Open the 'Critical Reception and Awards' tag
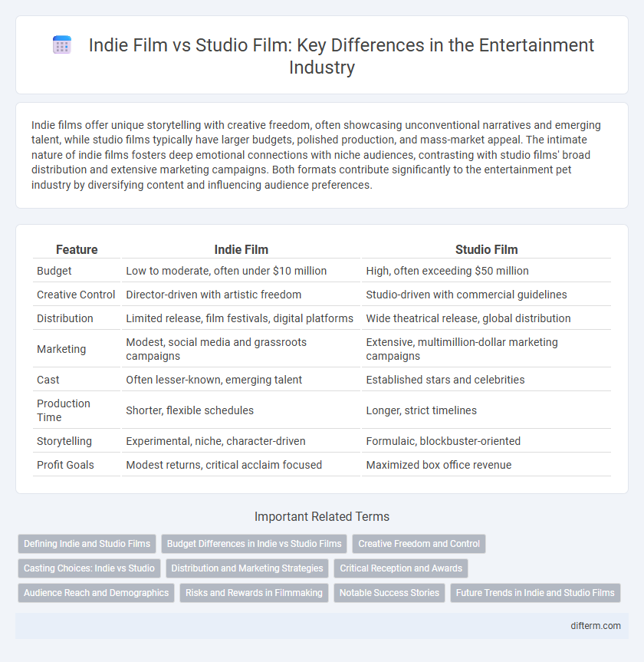The image size is (644, 662). coord(401,568)
